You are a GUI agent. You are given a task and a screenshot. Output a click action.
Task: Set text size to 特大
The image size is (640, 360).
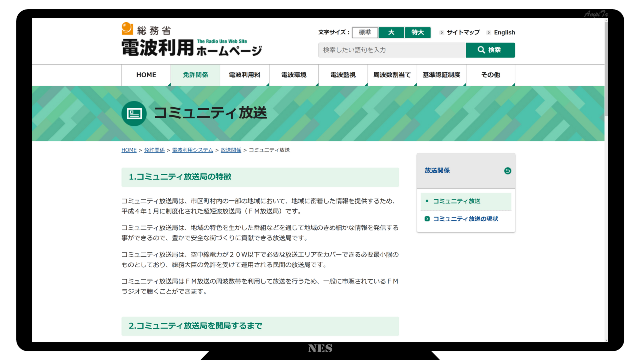pyautogui.click(x=418, y=32)
